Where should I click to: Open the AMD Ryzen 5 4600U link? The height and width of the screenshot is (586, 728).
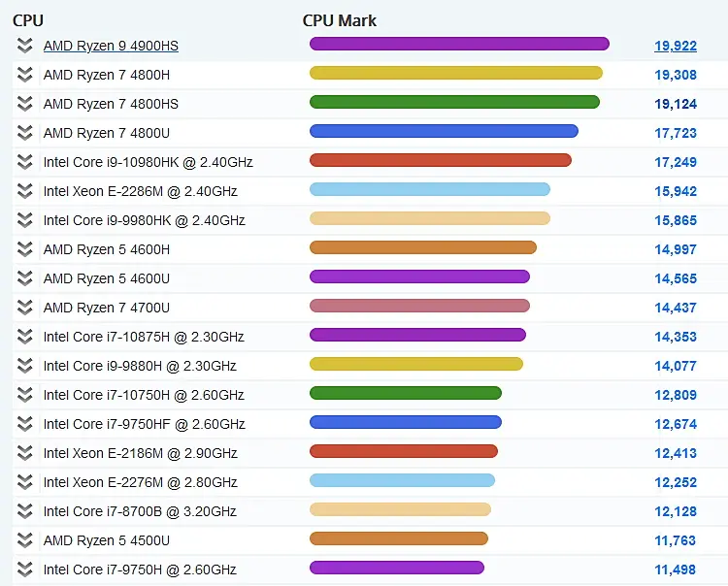tap(107, 278)
